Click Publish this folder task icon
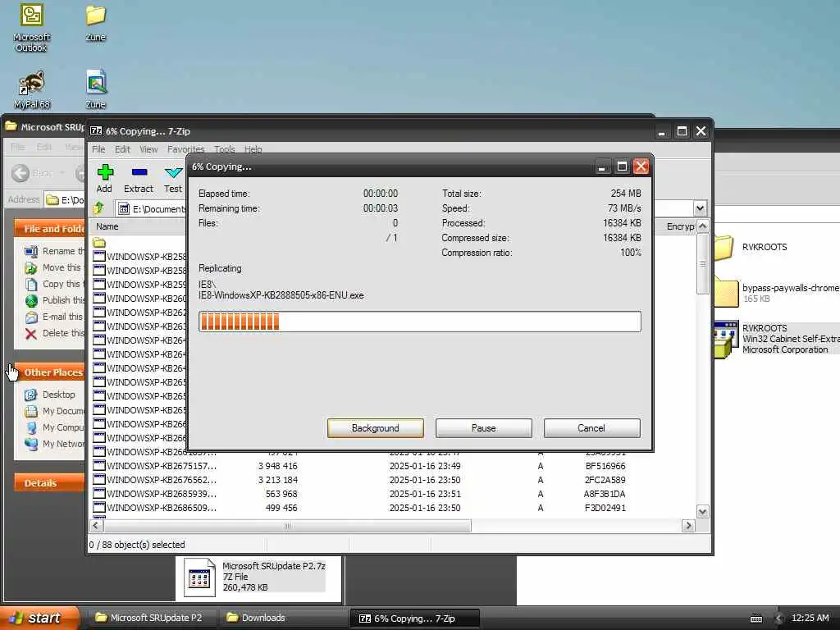 31,300
